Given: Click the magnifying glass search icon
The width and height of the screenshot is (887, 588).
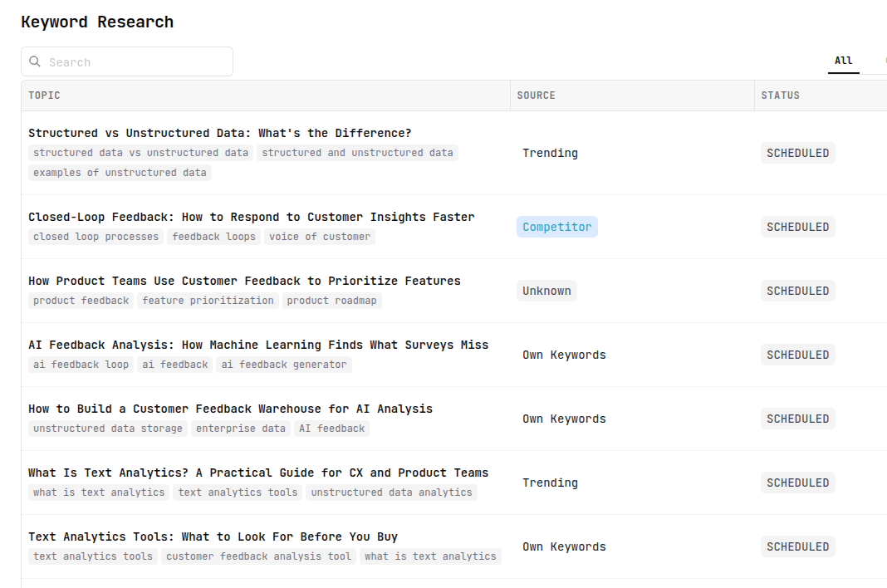Looking at the screenshot, I should pyautogui.click(x=34, y=61).
